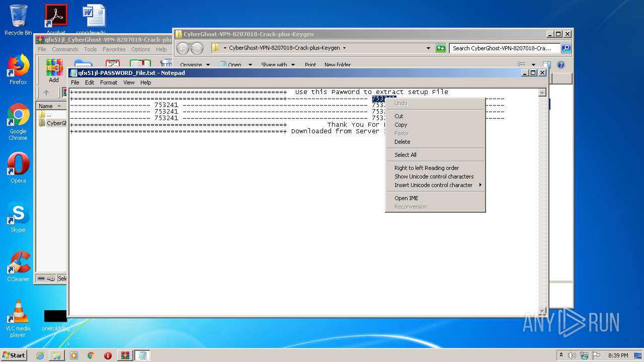The image size is (644, 362).
Task: Open Windows Media Player from taskbar
Action: (74, 355)
